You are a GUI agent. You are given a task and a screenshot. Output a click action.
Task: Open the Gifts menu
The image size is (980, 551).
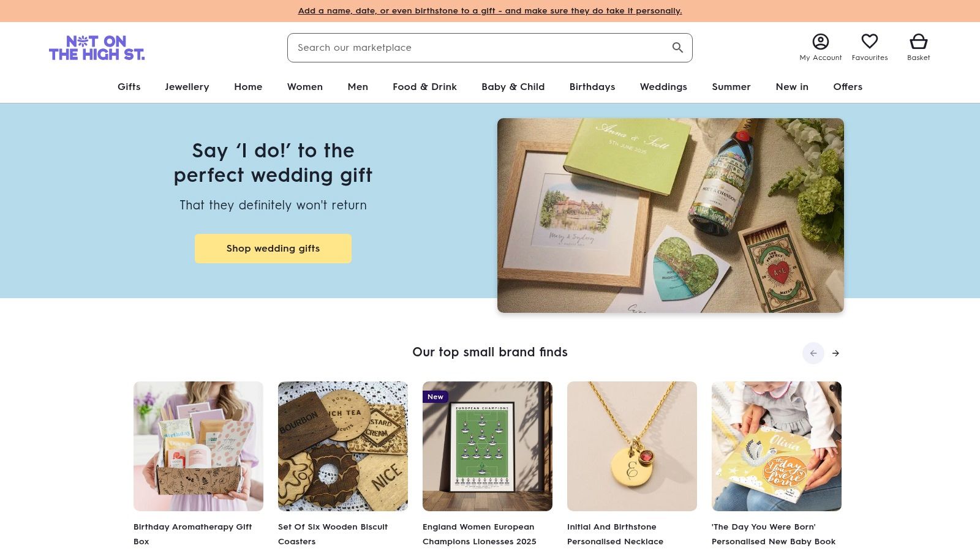(129, 87)
